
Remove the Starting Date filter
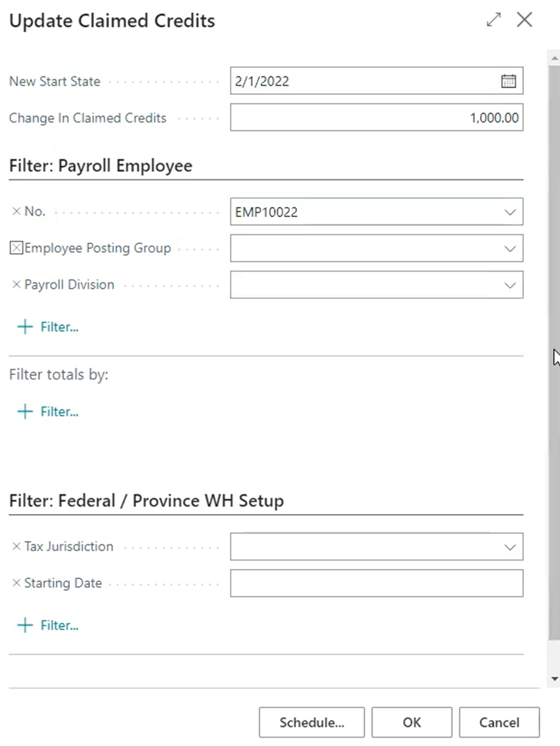(x=16, y=584)
